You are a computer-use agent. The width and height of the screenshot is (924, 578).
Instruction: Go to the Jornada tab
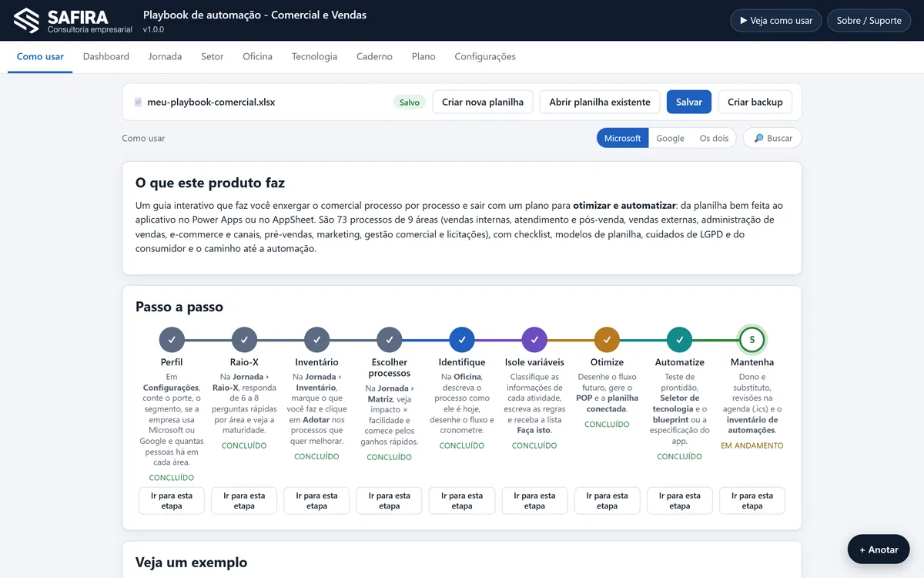[166, 56]
